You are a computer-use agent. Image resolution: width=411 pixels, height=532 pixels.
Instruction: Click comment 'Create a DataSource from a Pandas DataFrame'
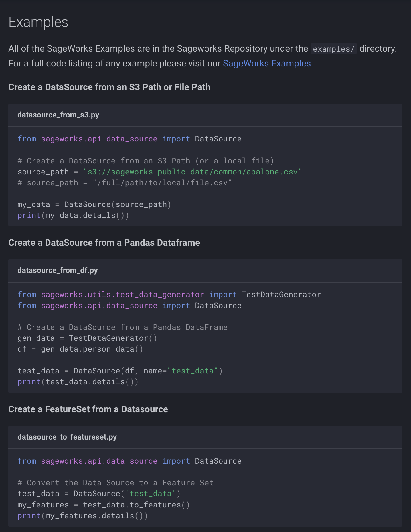(122, 327)
